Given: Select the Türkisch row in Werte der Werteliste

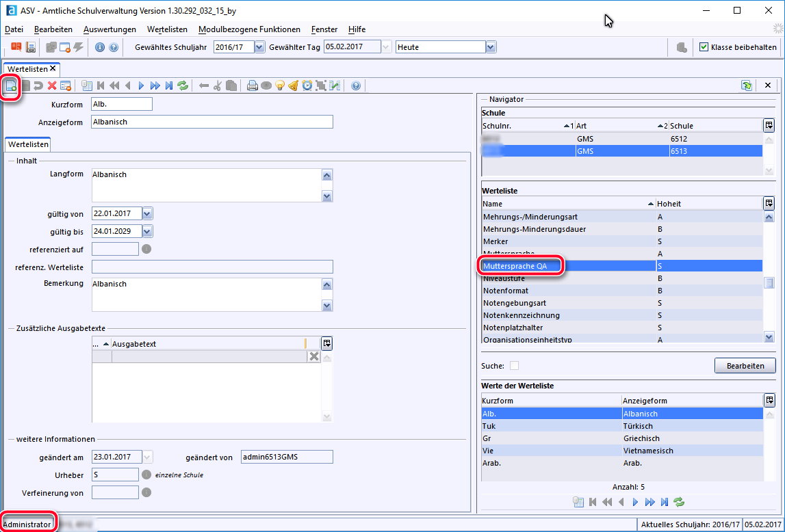Looking at the screenshot, I should pos(622,426).
